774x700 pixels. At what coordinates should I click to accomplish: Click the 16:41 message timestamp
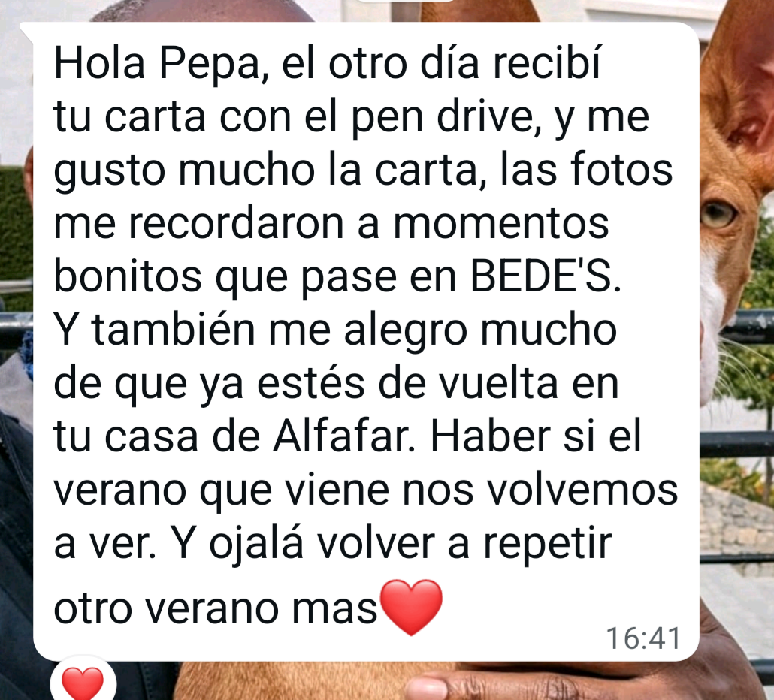click(x=643, y=638)
